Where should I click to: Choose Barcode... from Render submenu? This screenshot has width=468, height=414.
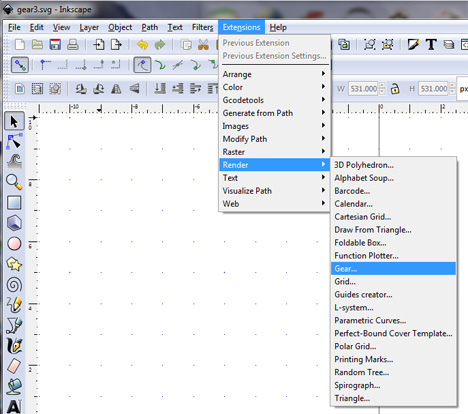(x=393, y=191)
